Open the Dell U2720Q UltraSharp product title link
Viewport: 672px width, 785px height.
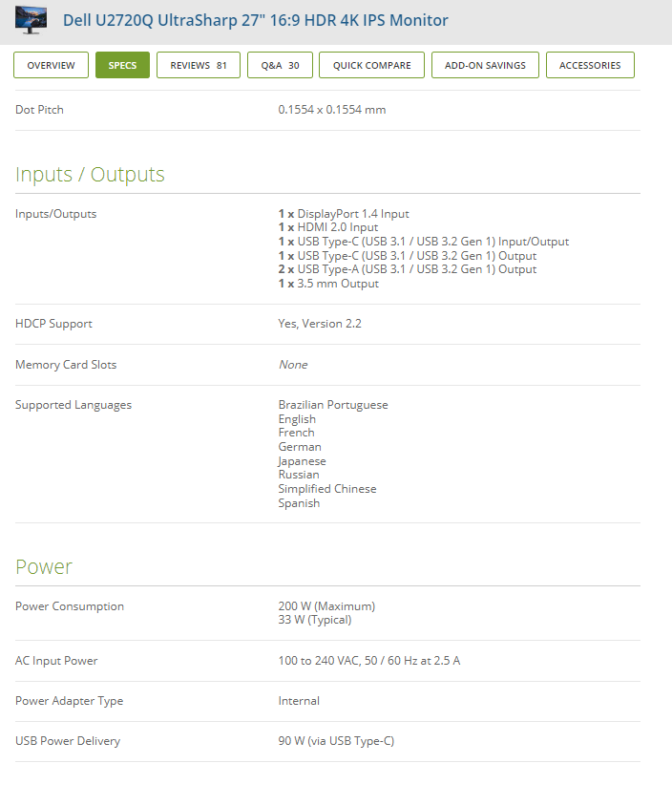tap(255, 20)
